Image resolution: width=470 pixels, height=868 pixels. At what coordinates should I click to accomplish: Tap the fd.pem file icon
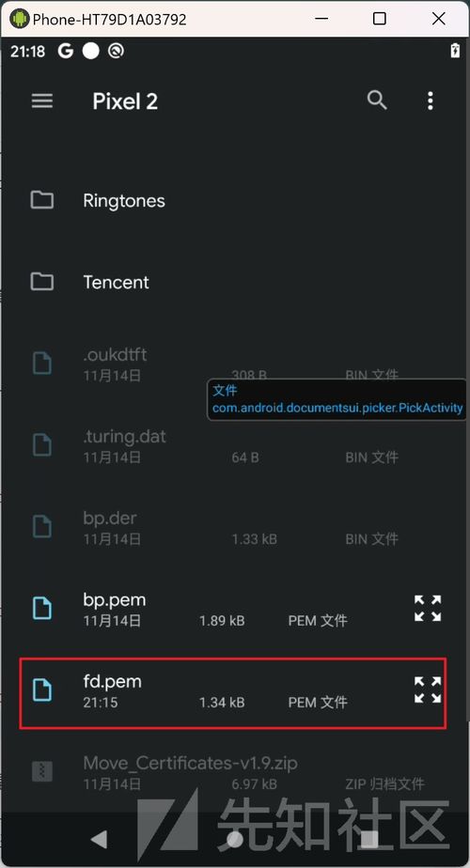click(42, 690)
